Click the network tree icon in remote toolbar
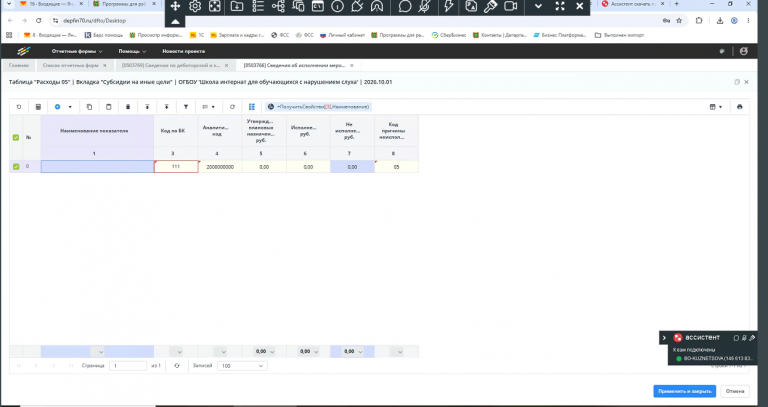The image size is (768, 407). tap(278, 6)
